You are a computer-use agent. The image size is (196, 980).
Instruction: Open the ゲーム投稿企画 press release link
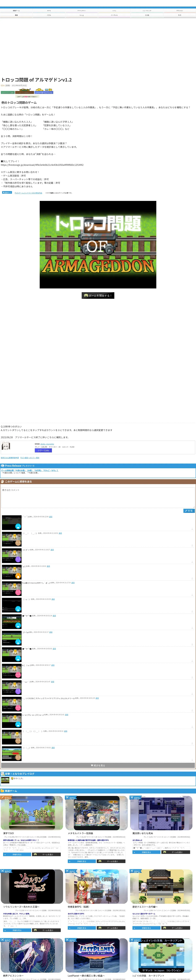point(30,470)
